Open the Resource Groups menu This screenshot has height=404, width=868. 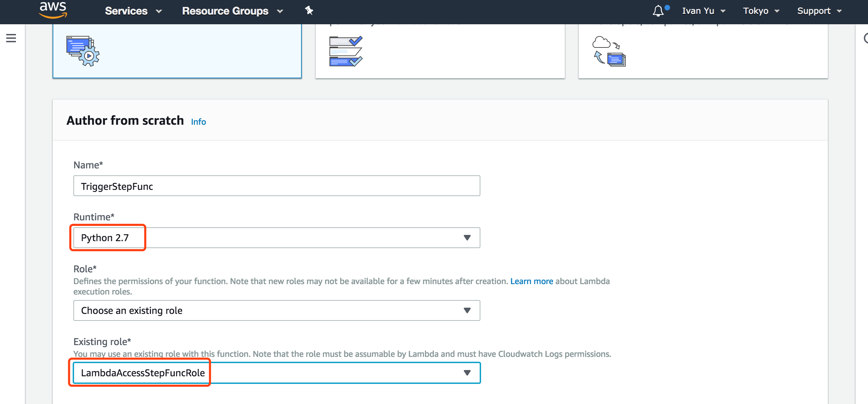[225, 11]
